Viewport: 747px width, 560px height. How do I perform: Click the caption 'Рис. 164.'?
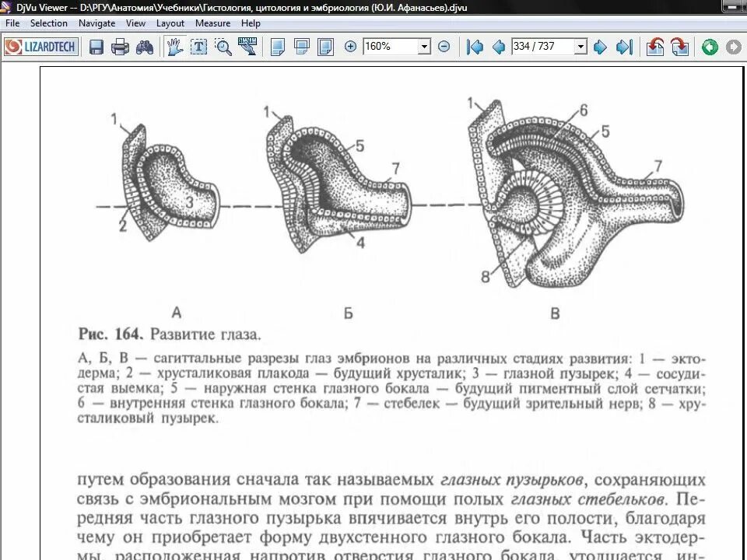tap(110, 334)
